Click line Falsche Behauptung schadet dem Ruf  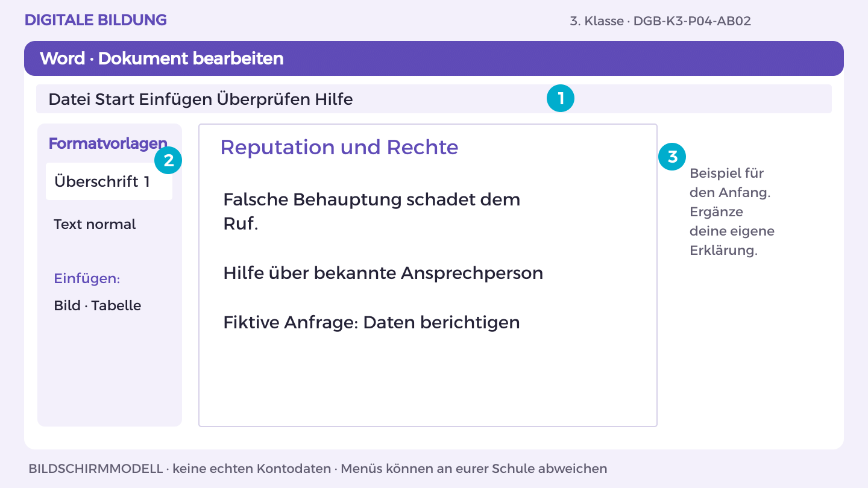click(372, 211)
